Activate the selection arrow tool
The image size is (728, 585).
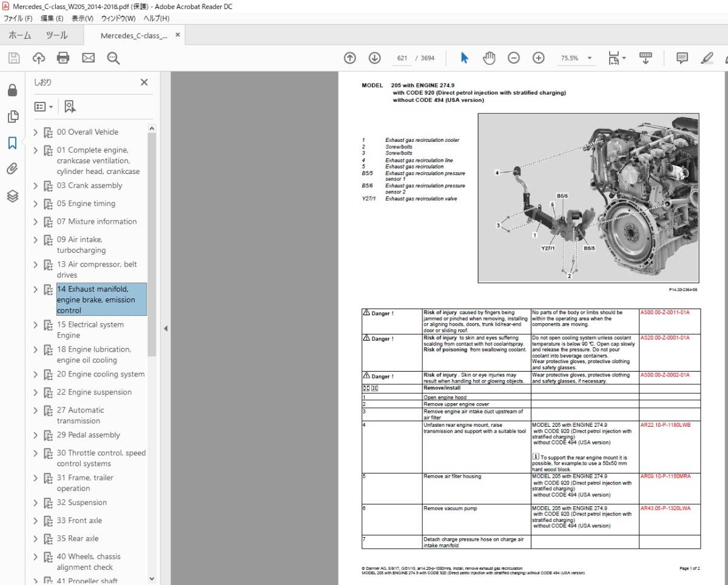click(465, 58)
